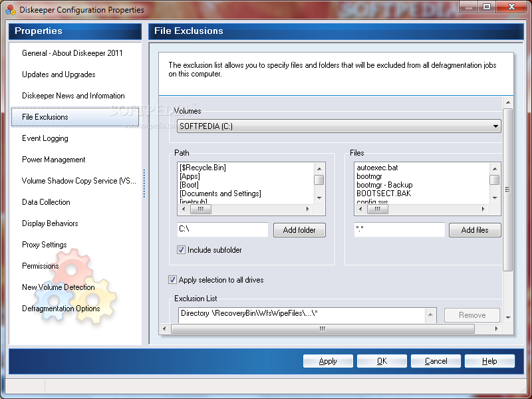Go to Event Logging settings
The image size is (532, 399).
45,138
